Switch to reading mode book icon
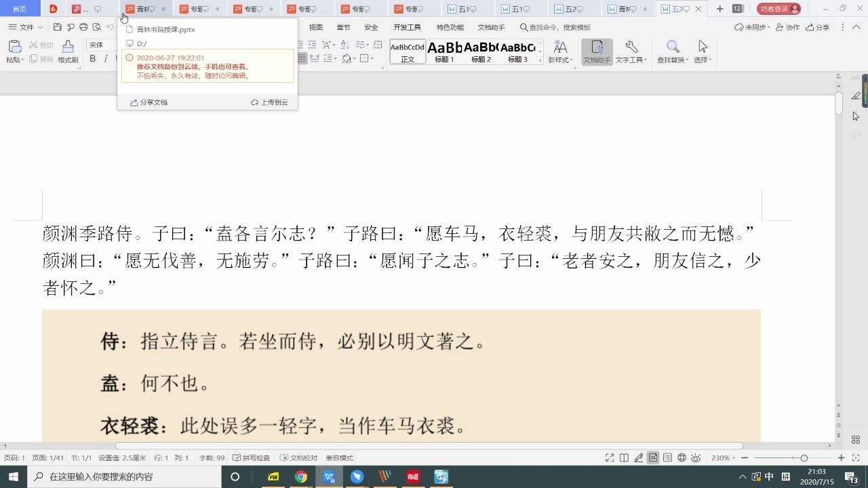The height and width of the screenshot is (488, 868). click(624, 458)
